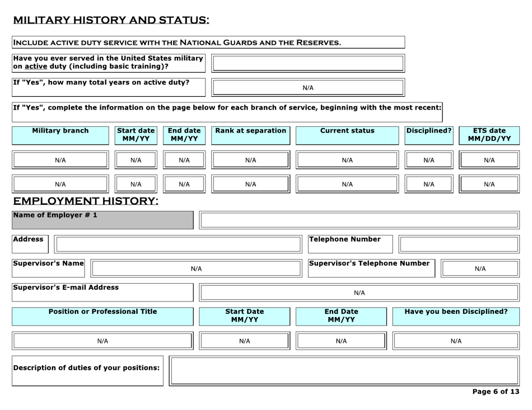532x410 pixels.
Task: Select the first row ETS date field
Action: point(489,160)
